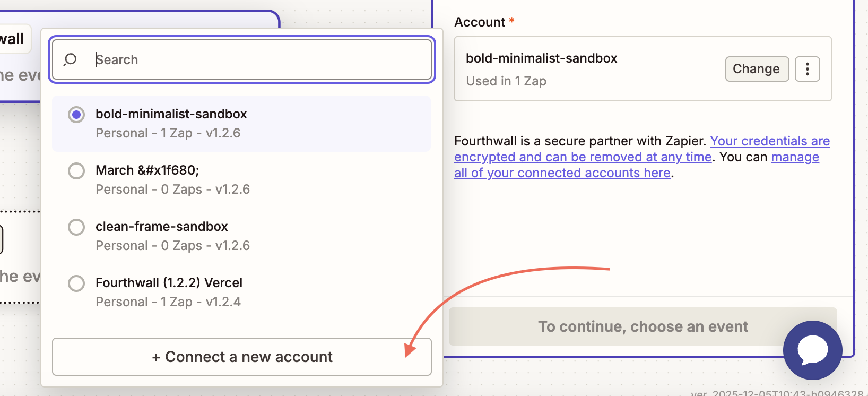Screen dimensions: 868x396
Task: Pick the clean-frame-sandbox radio option
Action: (76, 227)
